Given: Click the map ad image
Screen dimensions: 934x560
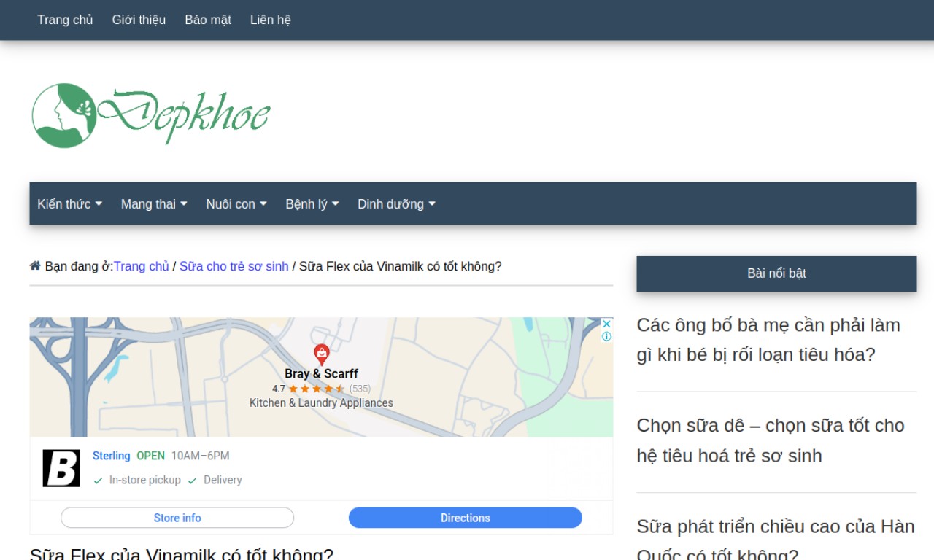Looking at the screenshot, I should pyautogui.click(x=321, y=377).
